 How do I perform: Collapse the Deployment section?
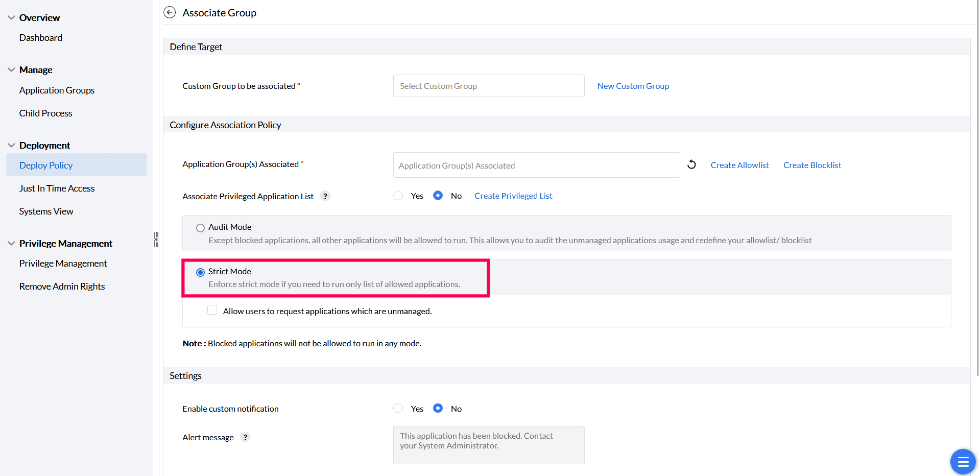point(11,145)
